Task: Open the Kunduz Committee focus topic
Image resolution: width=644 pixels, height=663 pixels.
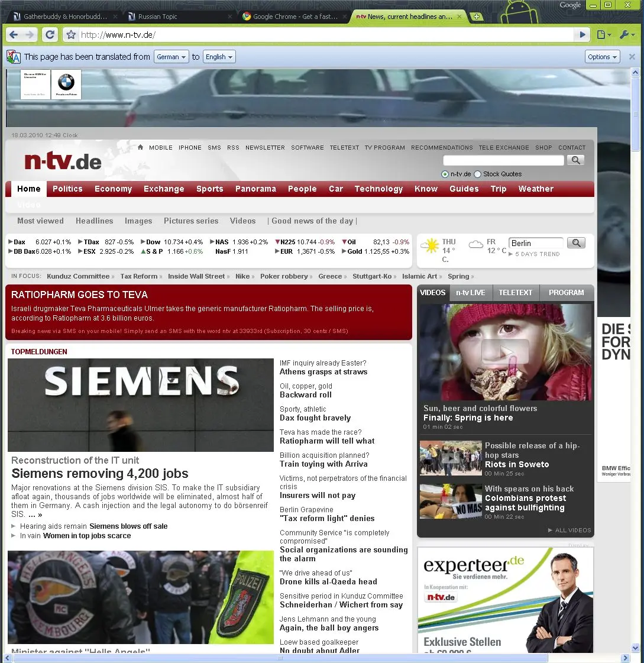Action: click(x=78, y=276)
